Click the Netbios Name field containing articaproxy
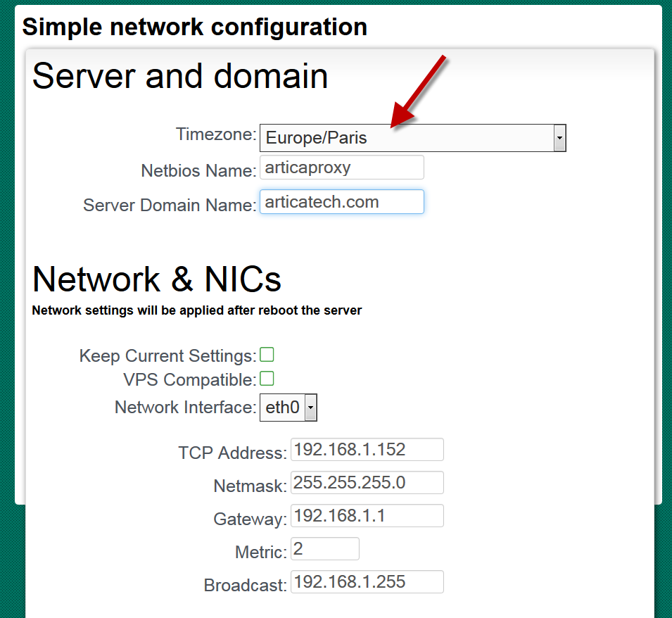Screen dimensions: 672x618 point(341,168)
